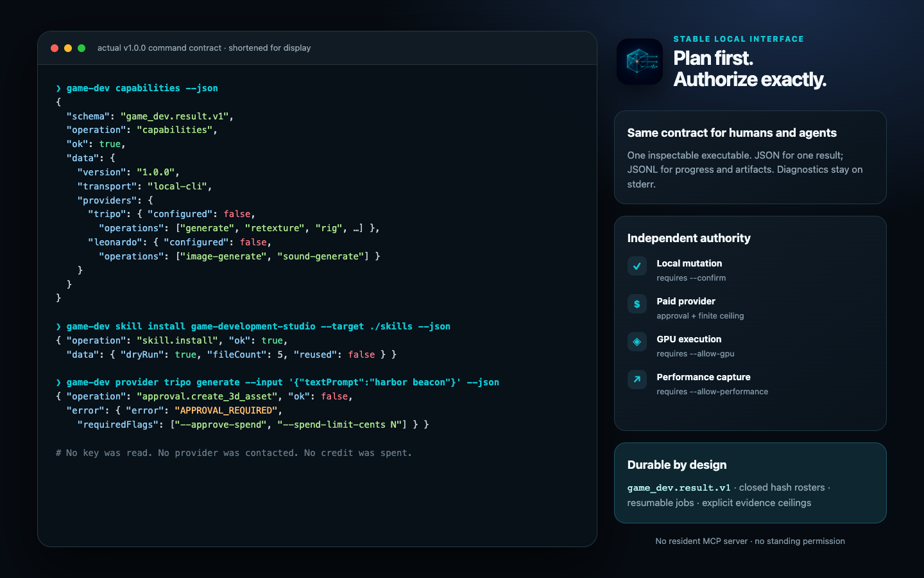Viewport: 924px width, 578px height.
Task: Click the "tripo" configured false line
Action: point(172,214)
